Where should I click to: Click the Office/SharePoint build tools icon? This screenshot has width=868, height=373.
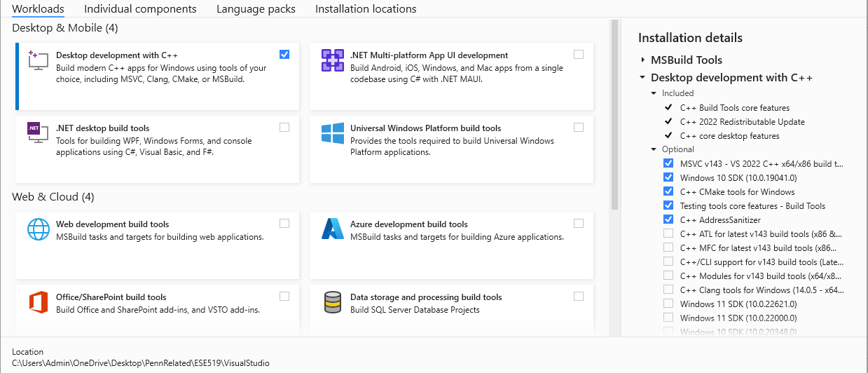(37, 302)
